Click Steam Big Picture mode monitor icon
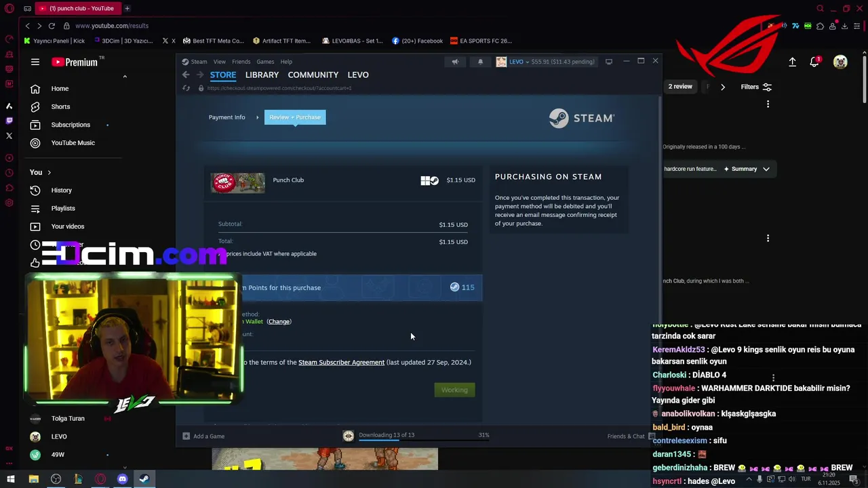 pyautogui.click(x=609, y=62)
